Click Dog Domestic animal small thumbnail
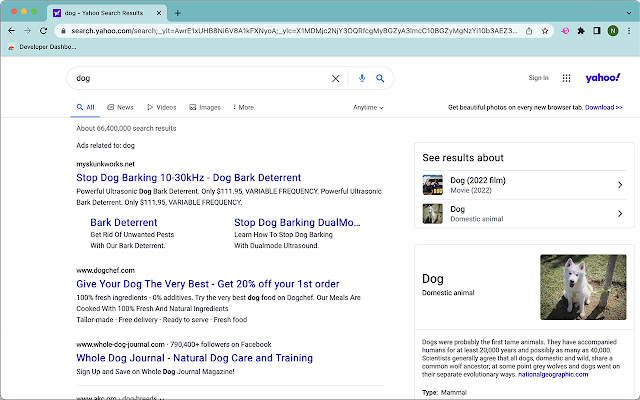640x400 pixels. pyautogui.click(x=433, y=213)
